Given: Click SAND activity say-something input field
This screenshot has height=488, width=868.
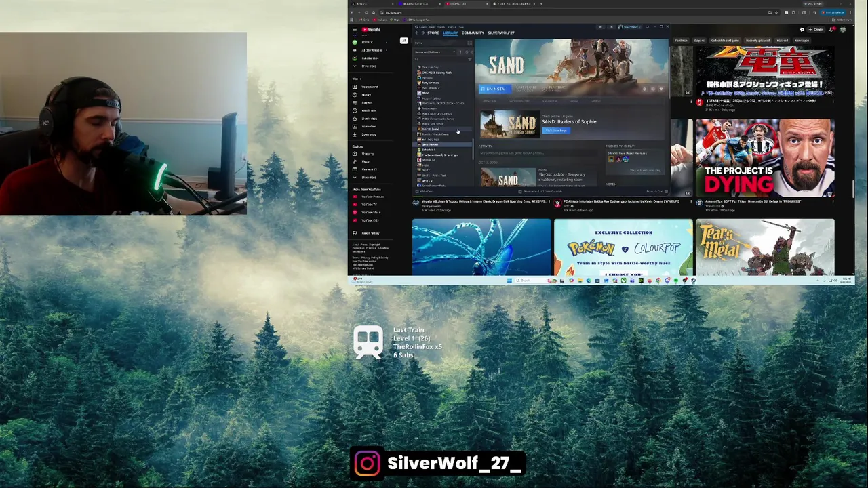Looking at the screenshot, I should pos(538,153).
